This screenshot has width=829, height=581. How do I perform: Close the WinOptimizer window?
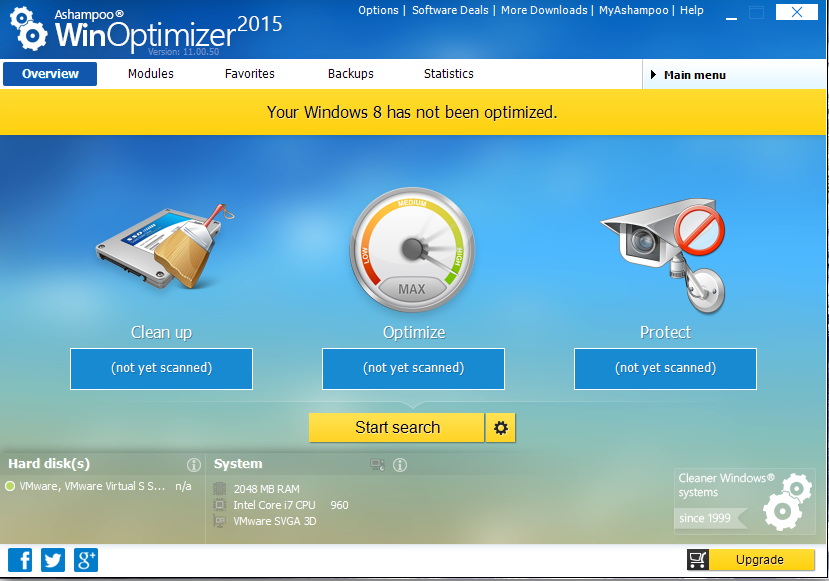[x=797, y=12]
